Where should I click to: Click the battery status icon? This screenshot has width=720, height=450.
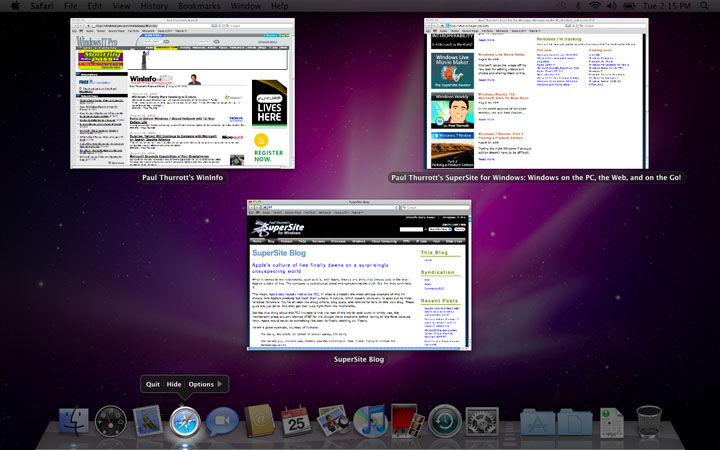(x=629, y=6)
